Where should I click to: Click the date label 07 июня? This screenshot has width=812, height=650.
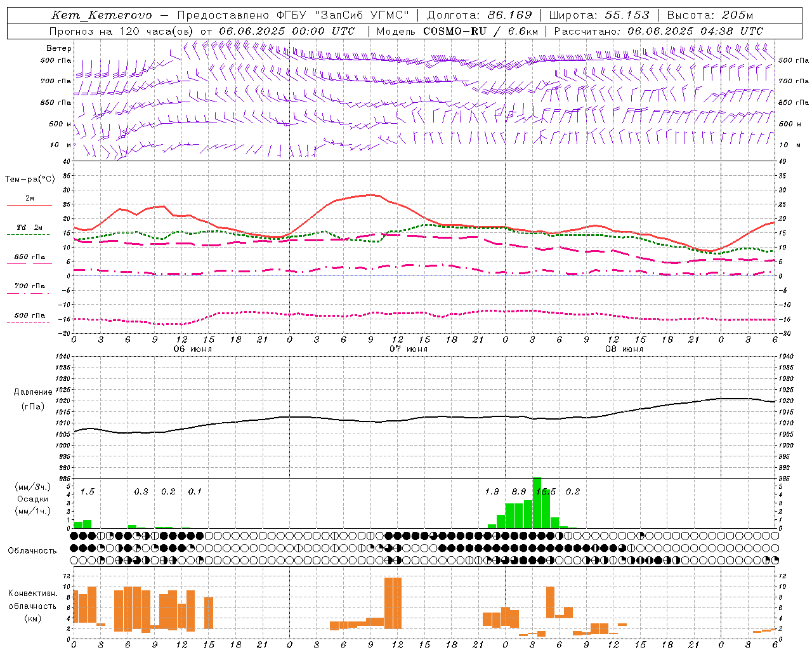(409, 349)
